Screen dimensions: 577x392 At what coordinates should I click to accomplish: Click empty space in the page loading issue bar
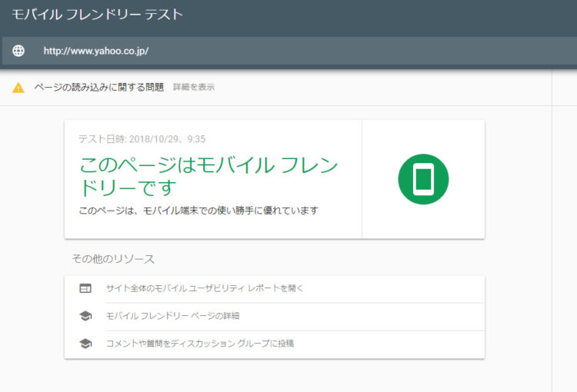pyautogui.click(x=385, y=88)
